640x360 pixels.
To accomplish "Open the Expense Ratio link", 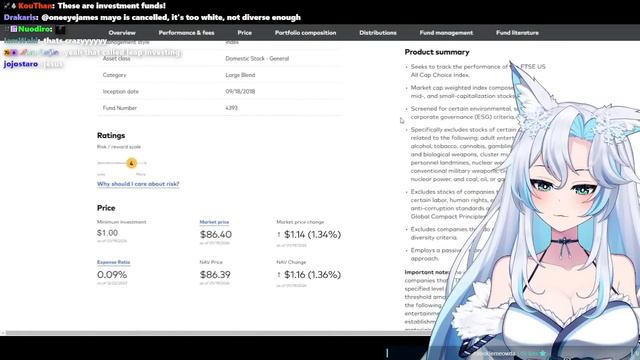I will tap(113, 262).
